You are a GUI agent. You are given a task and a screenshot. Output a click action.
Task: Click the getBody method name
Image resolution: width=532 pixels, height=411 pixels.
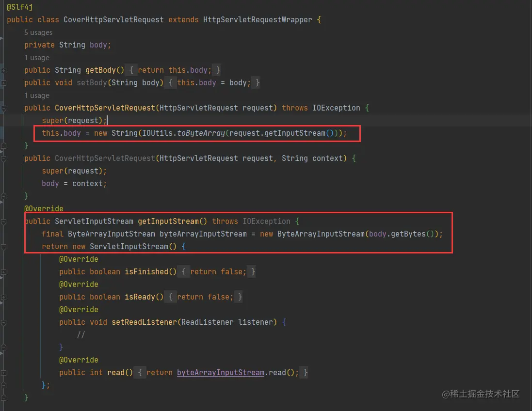coord(100,70)
